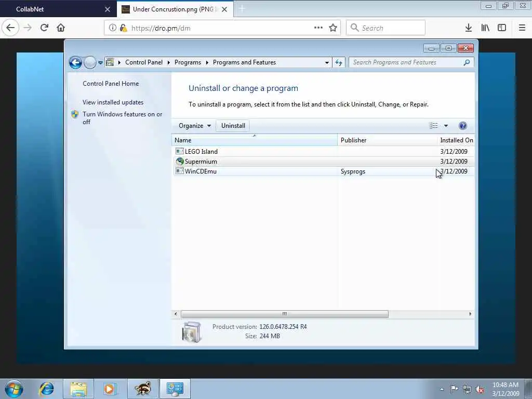
Task: Expand the view options arrow
Action: tap(446, 126)
